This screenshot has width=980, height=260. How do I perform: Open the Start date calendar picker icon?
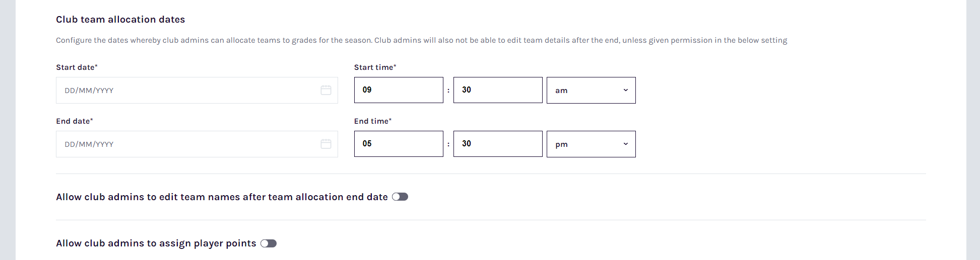pyautogui.click(x=326, y=90)
